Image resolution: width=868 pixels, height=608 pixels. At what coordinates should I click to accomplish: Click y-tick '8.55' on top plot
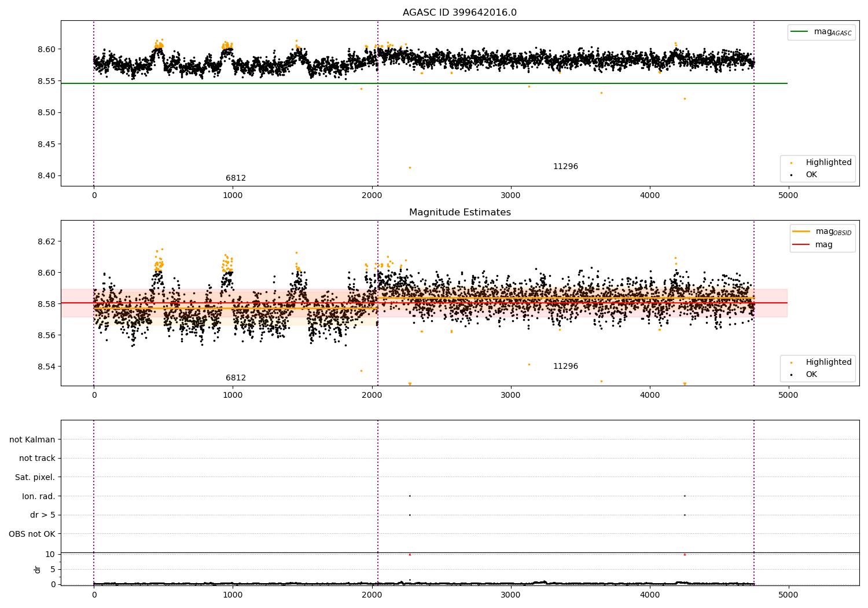46,81
